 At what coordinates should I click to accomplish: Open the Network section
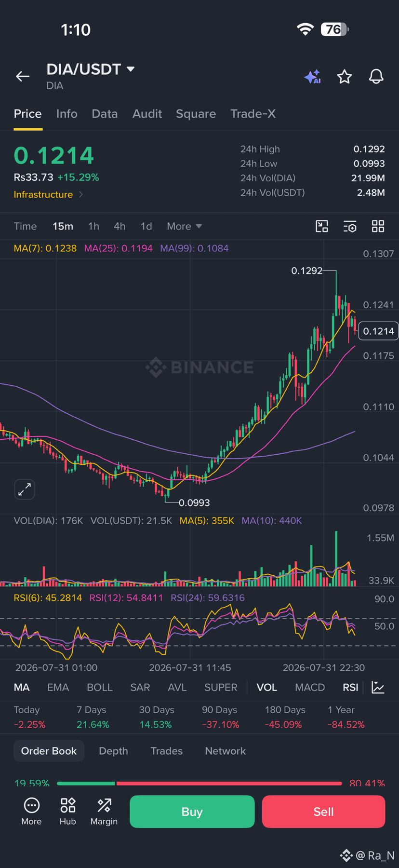click(x=225, y=751)
